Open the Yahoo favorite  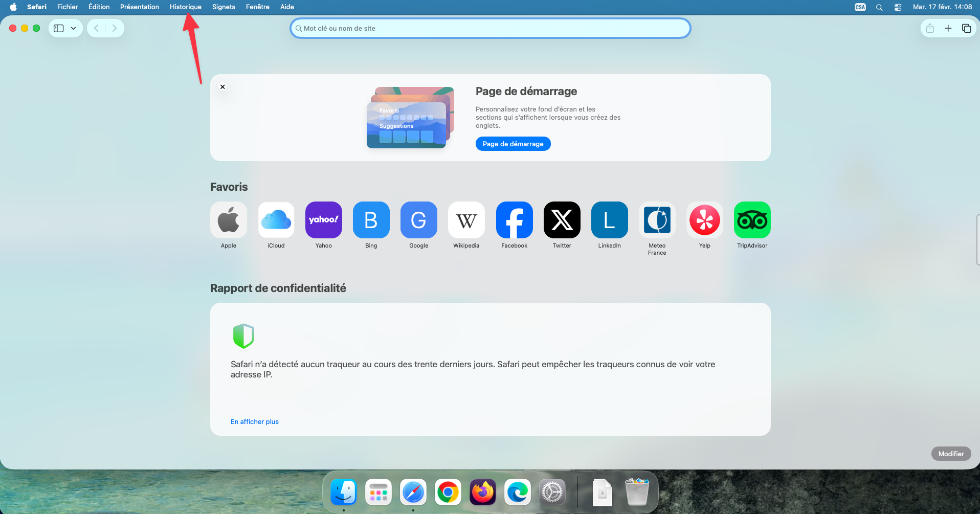coord(324,220)
